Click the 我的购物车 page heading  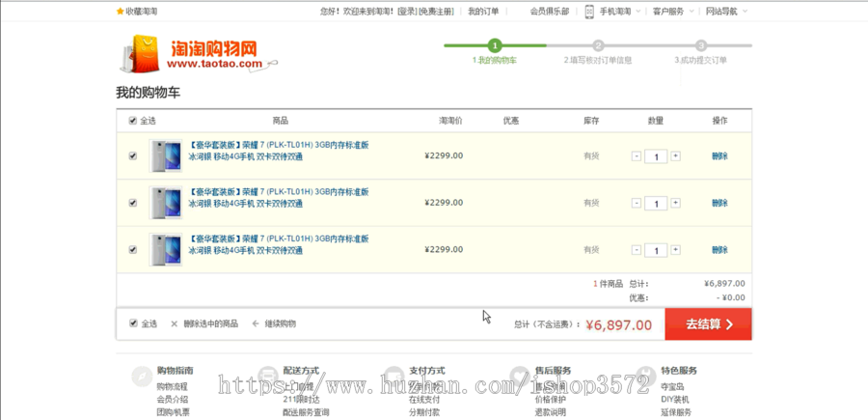click(148, 93)
